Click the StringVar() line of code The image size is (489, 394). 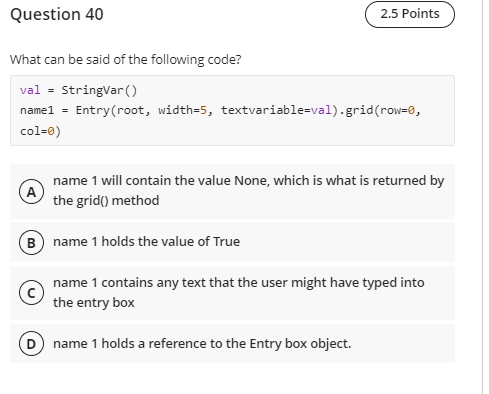[78, 90]
